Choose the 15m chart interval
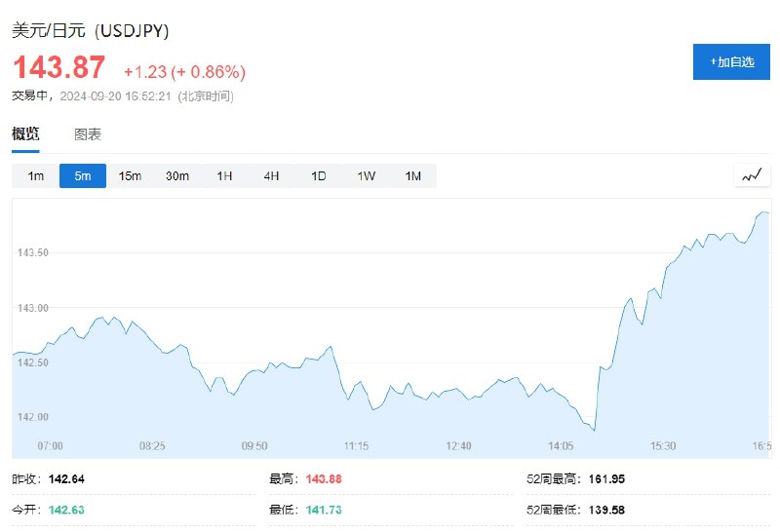The width and height of the screenshot is (780, 532). point(130,176)
